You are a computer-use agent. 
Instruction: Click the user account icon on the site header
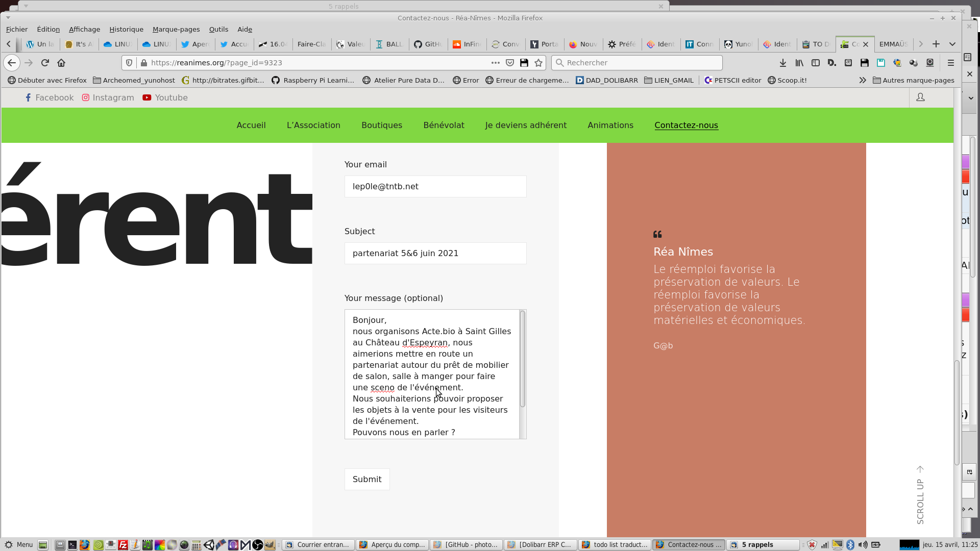click(x=920, y=97)
